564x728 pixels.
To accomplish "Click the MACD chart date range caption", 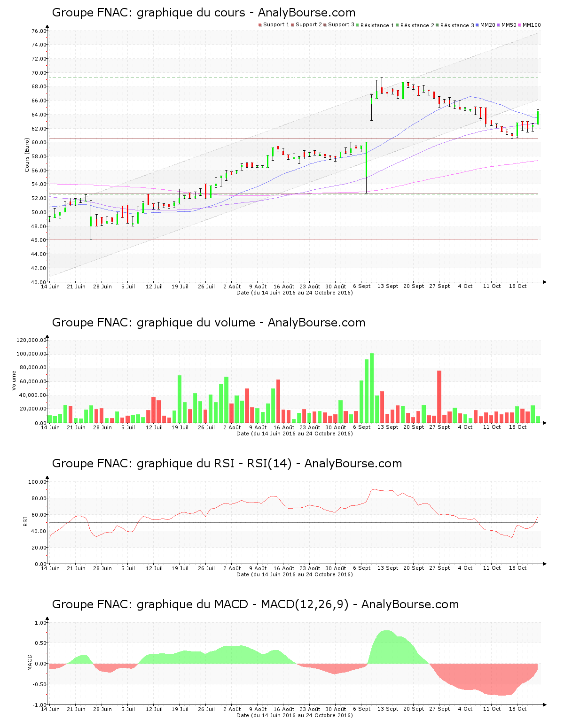I will [294, 715].
